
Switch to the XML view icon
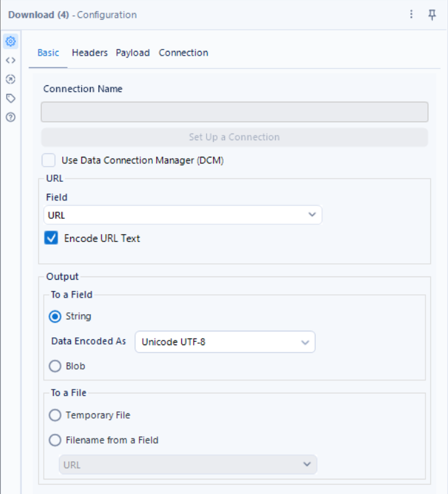(x=11, y=60)
